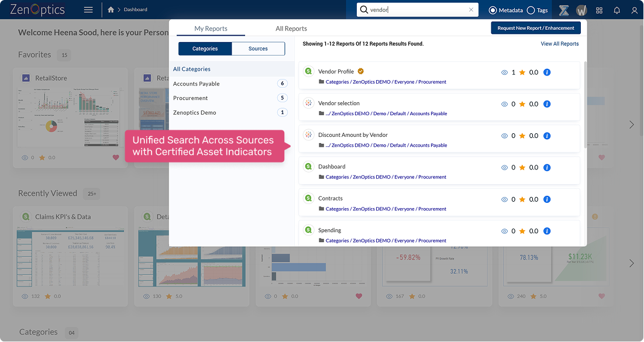Open the user profile icon
Screen dimensions: 644x342
click(x=634, y=11)
